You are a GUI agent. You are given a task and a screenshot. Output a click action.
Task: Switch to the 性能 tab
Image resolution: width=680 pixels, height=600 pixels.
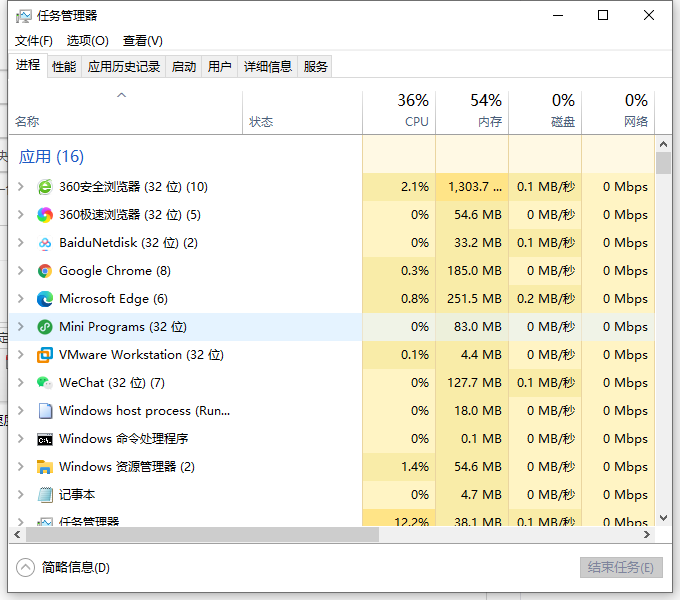click(64, 67)
